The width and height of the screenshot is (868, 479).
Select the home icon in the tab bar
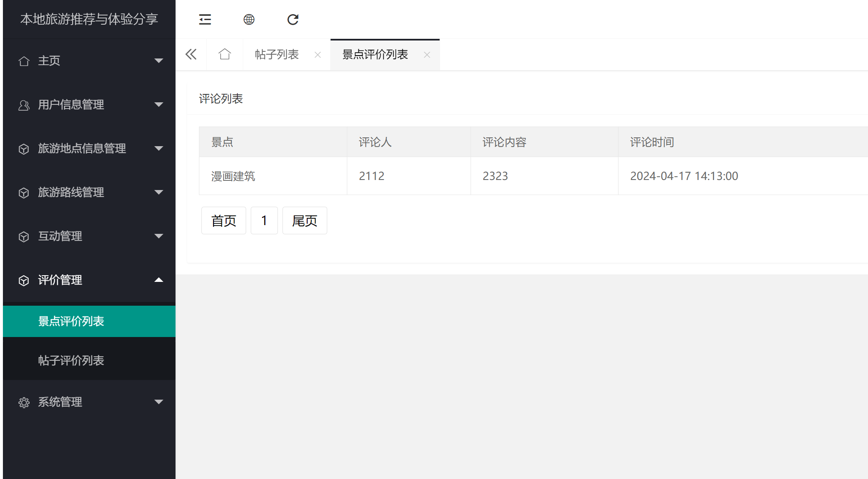[225, 54]
